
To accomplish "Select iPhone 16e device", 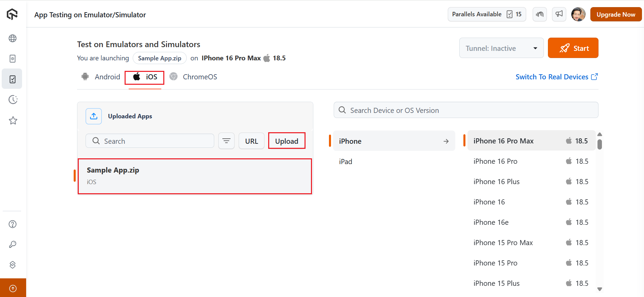I will pyautogui.click(x=531, y=222).
